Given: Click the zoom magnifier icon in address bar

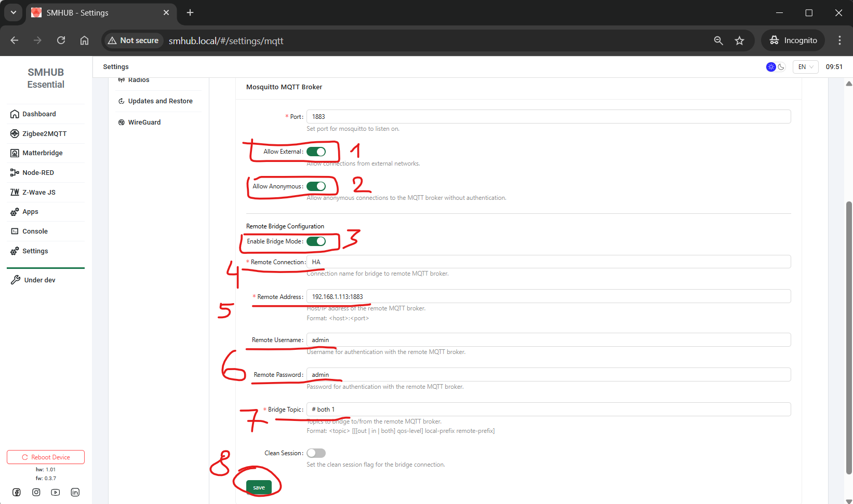Looking at the screenshot, I should 718,40.
